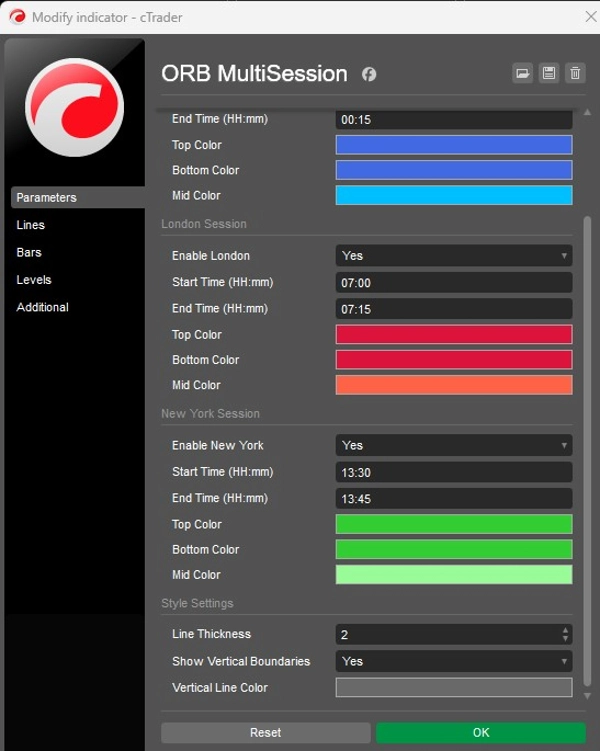
Task: Click the New York Session header text
Action: tap(211, 413)
